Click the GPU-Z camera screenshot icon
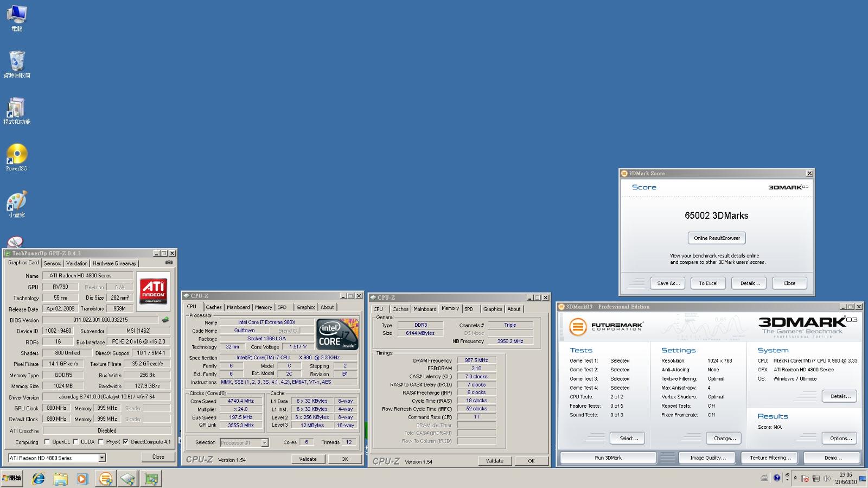The width and height of the screenshot is (868, 488). (169, 262)
